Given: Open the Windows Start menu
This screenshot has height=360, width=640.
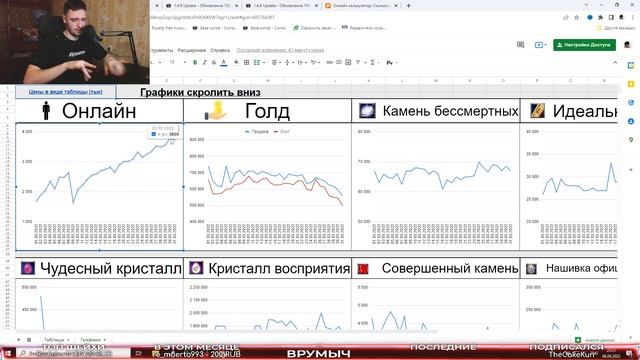Looking at the screenshot, I should pyautogui.click(x=8, y=353).
